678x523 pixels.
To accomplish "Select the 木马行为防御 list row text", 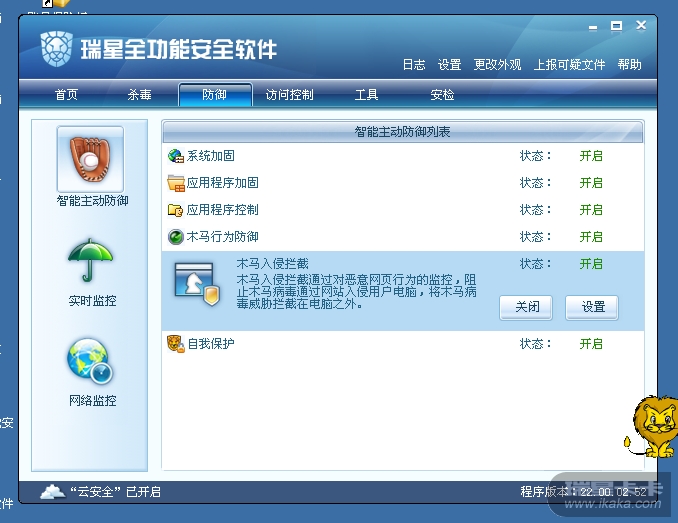I will click(223, 237).
